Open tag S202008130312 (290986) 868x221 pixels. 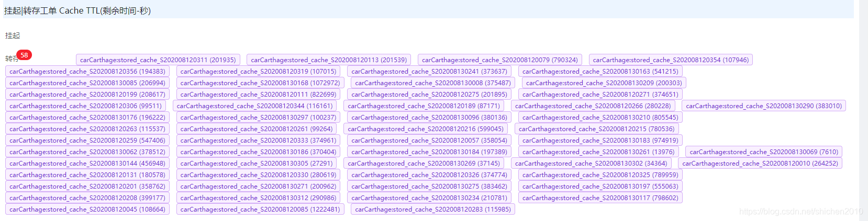click(x=259, y=198)
